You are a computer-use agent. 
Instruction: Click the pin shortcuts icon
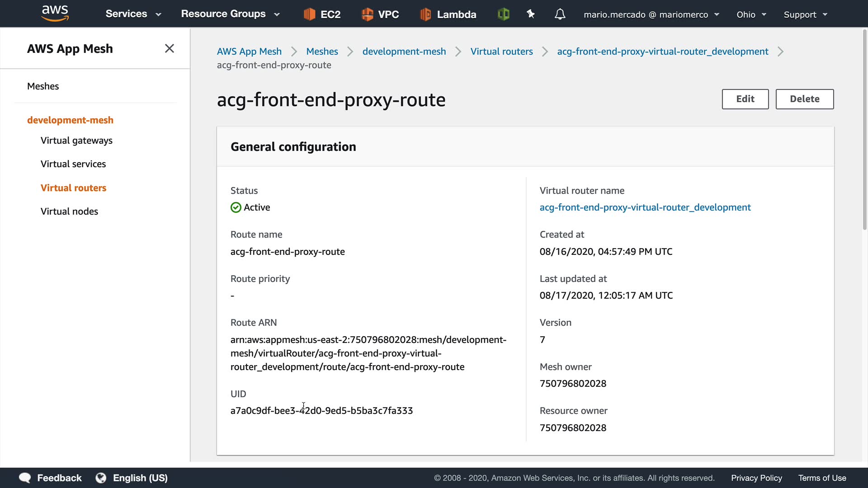coord(531,14)
